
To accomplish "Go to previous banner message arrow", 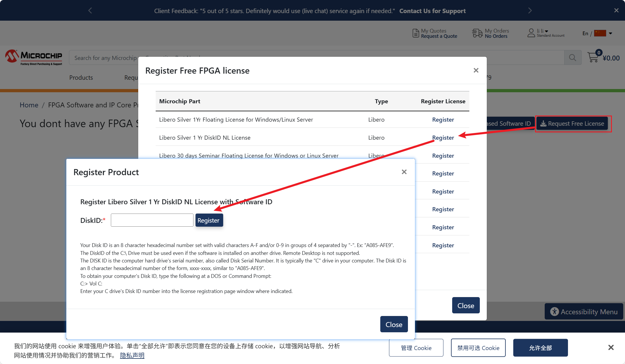I will pyautogui.click(x=90, y=11).
